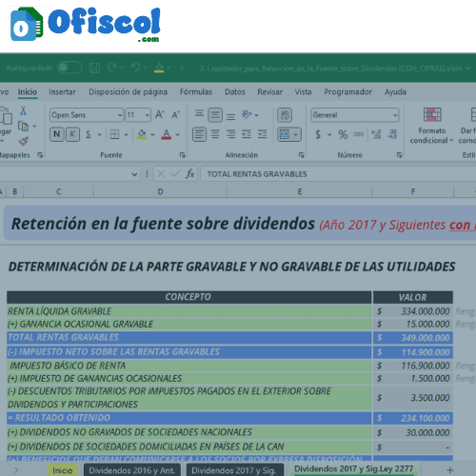Click the save disk icon

94,68
